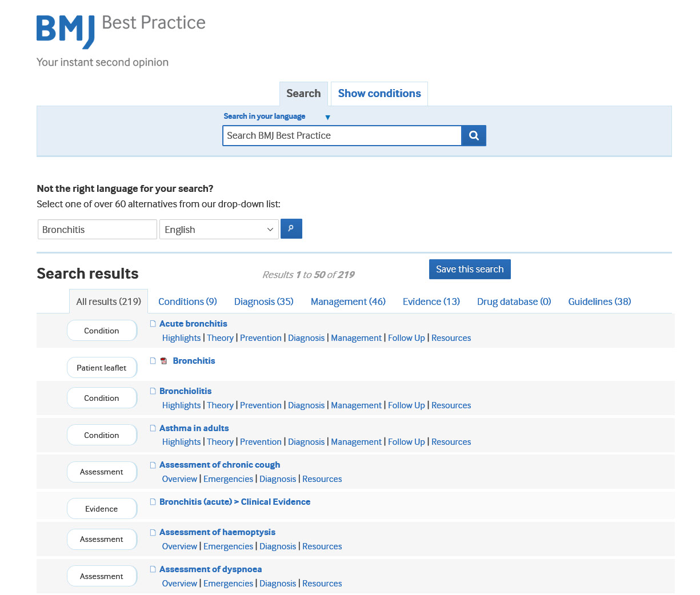Click the page icon beside Bronchiolitis
The height and width of the screenshot is (595, 700).
153,390
